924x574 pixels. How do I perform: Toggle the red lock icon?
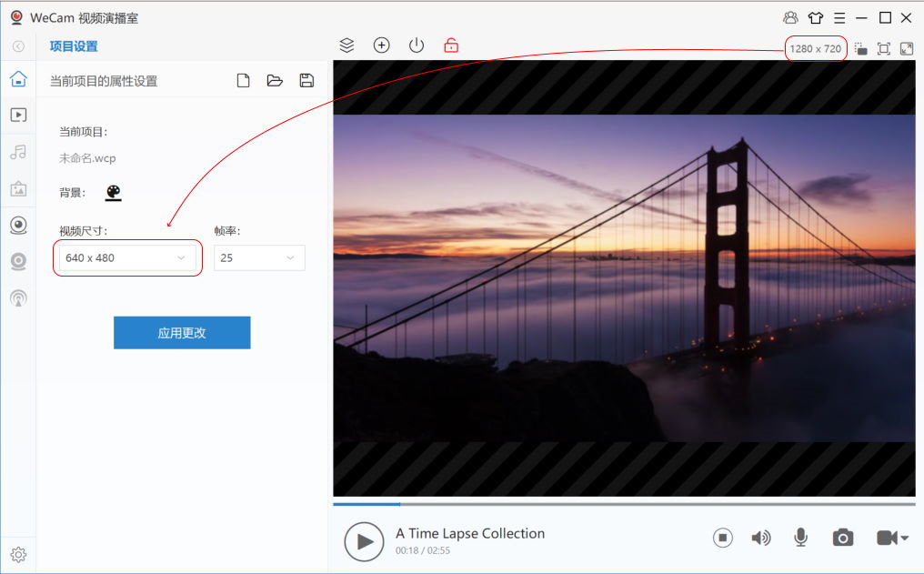click(451, 45)
